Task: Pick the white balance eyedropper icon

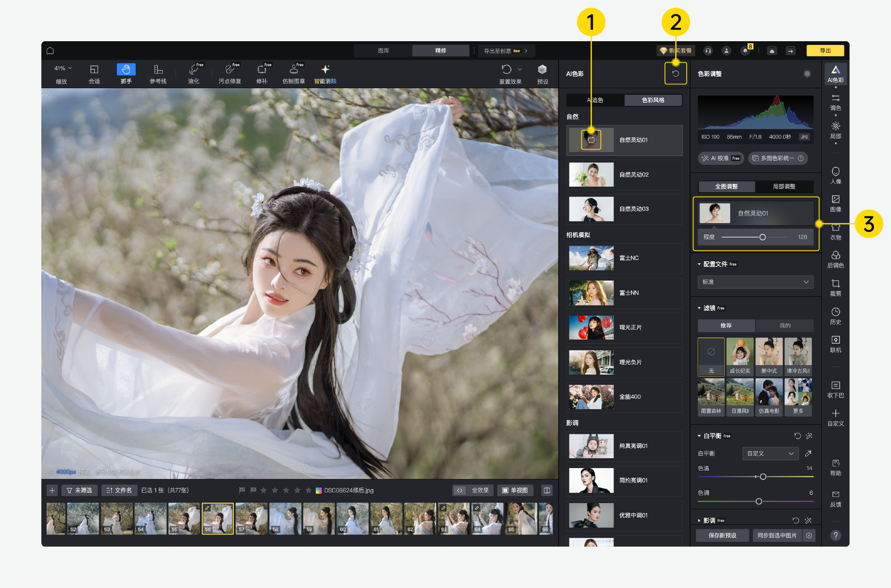Action: (x=808, y=453)
